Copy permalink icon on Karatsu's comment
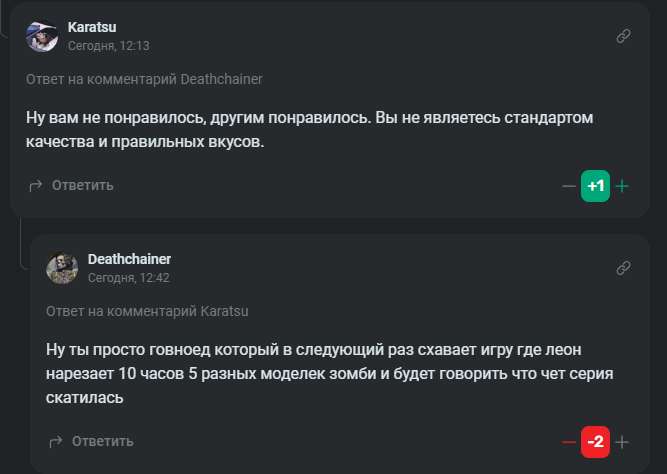This screenshot has height=474, width=667. 623,36
